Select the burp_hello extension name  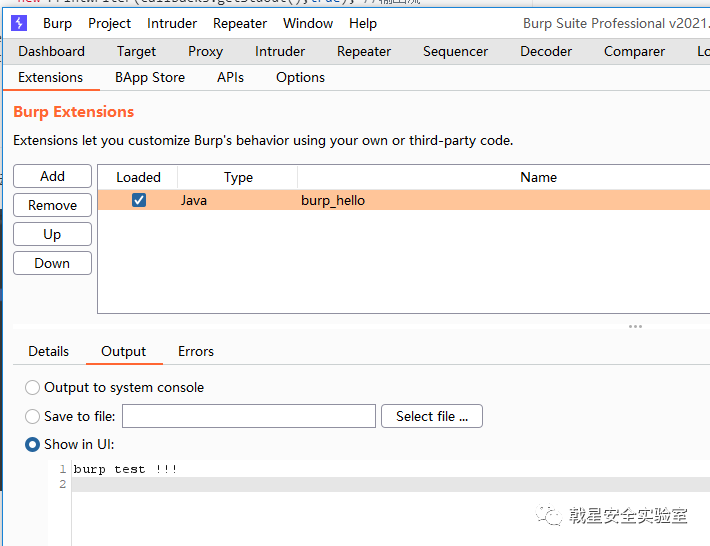tap(333, 200)
